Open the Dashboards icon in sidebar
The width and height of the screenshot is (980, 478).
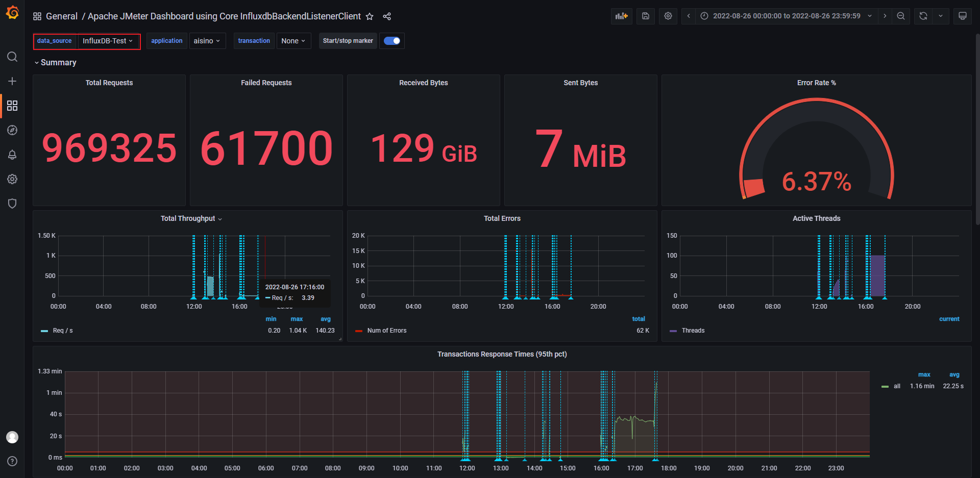click(12, 106)
